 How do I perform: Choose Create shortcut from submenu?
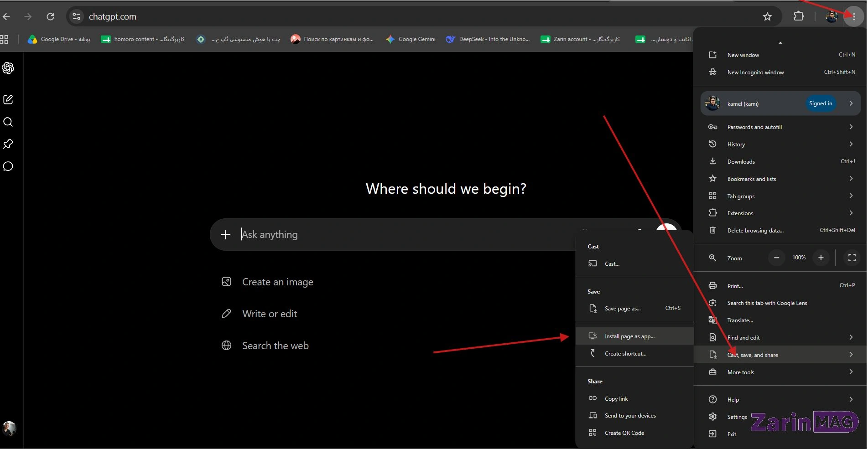[634, 354]
